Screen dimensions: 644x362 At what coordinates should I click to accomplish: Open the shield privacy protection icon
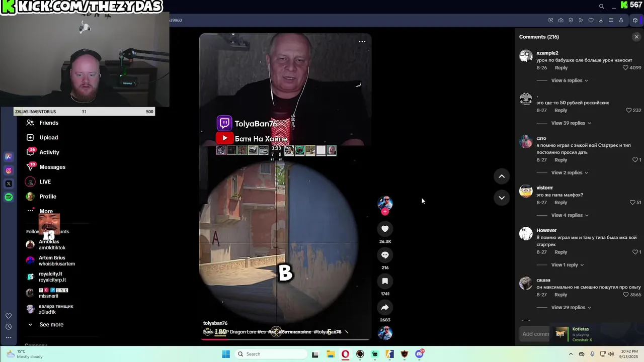571,20
